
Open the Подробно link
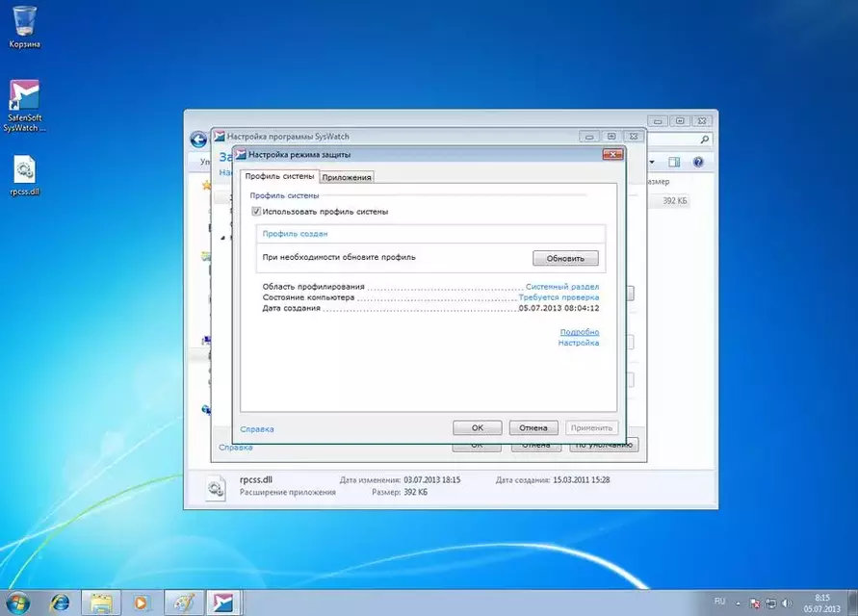pos(580,331)
